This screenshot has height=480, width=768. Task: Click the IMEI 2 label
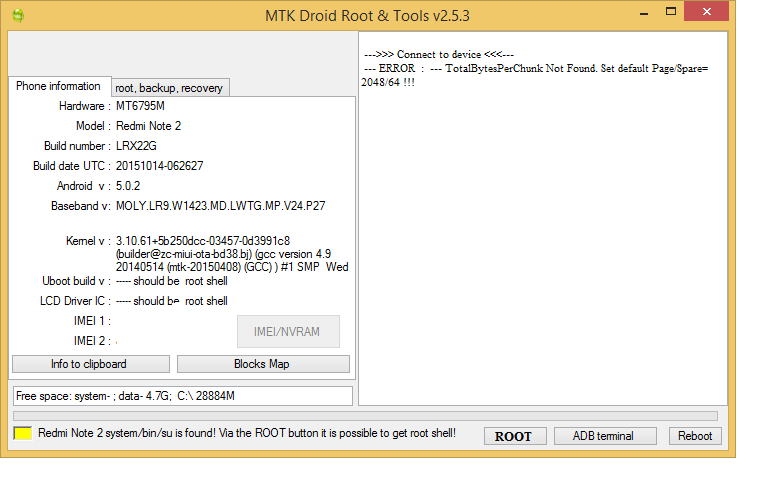coord(92,341)
